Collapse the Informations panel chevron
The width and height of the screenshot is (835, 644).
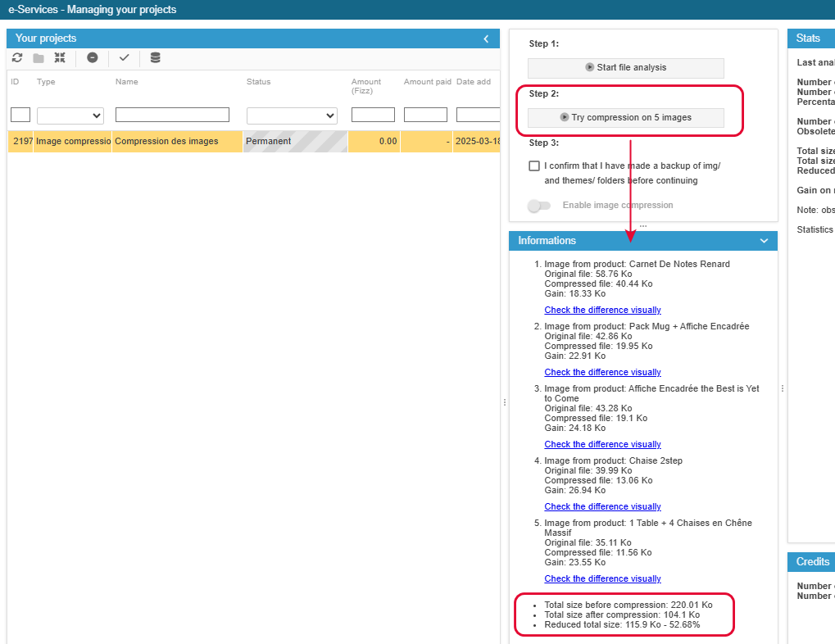[765, 241]
